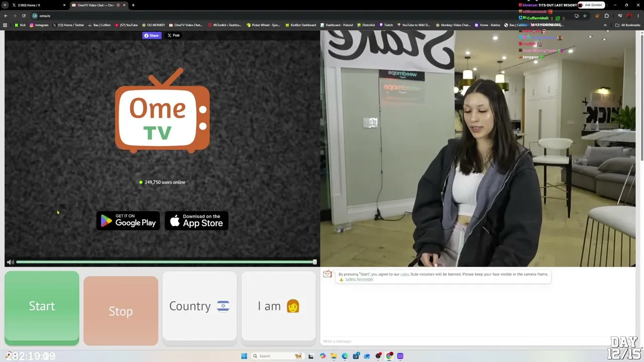Open Task View from the taskbar
Viewport: 644px width, 362px height.
click(x=311, y=356)
